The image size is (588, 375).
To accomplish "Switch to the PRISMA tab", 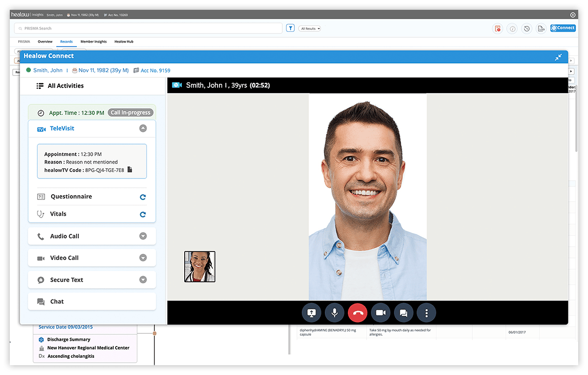I will pyautogui.click(x=24, y=42).
